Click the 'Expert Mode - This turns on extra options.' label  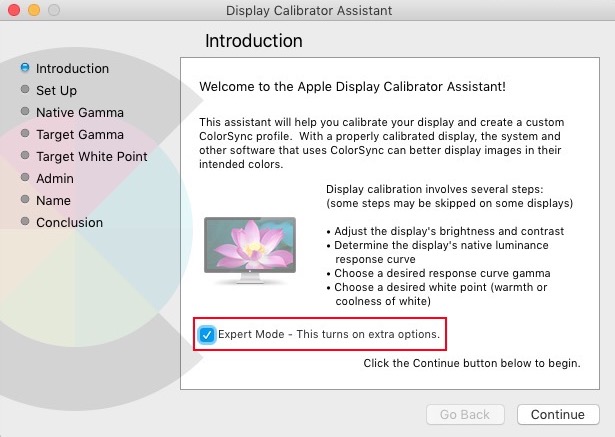pyautogui.click(x=329, y=334)
